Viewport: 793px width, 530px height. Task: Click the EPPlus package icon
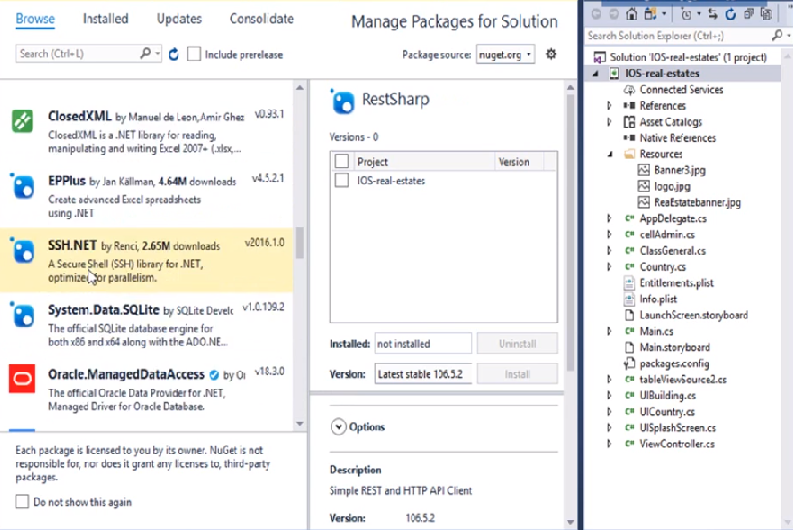coord(22,186)
